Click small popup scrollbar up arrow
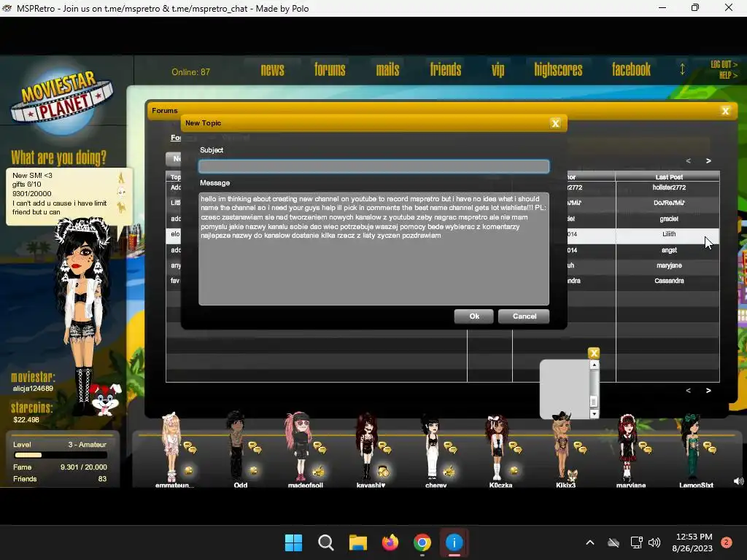The height and width of the screenshot is (560, 747). pyautogui.click(x=594, y=365)
